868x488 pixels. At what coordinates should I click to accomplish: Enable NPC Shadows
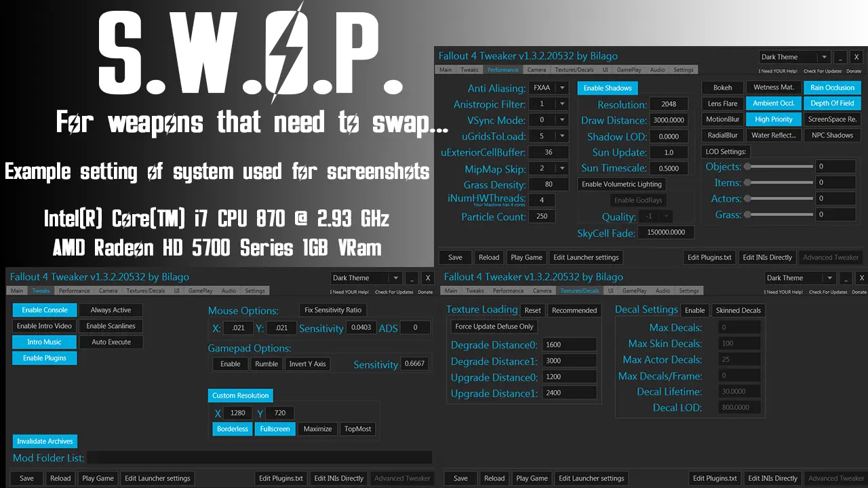[832, 136]
